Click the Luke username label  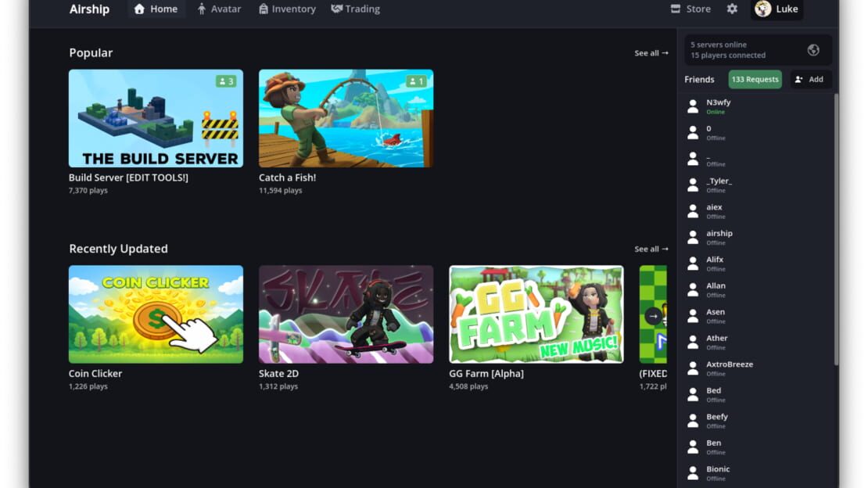coord(787,9)
